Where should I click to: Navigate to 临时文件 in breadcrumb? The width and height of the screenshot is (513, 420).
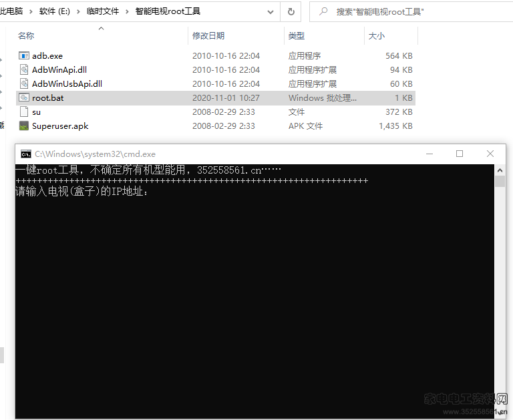pyautogui.click(x=102, y=11)
